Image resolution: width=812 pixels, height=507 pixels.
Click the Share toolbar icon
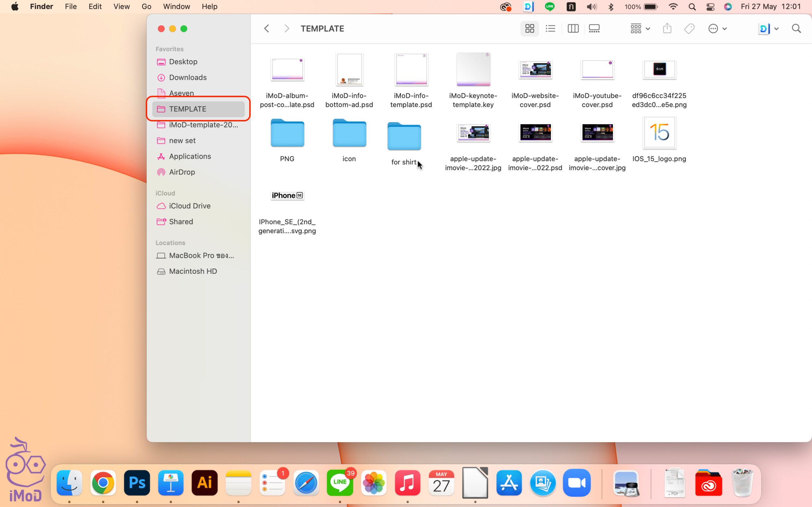coord(667,29)
